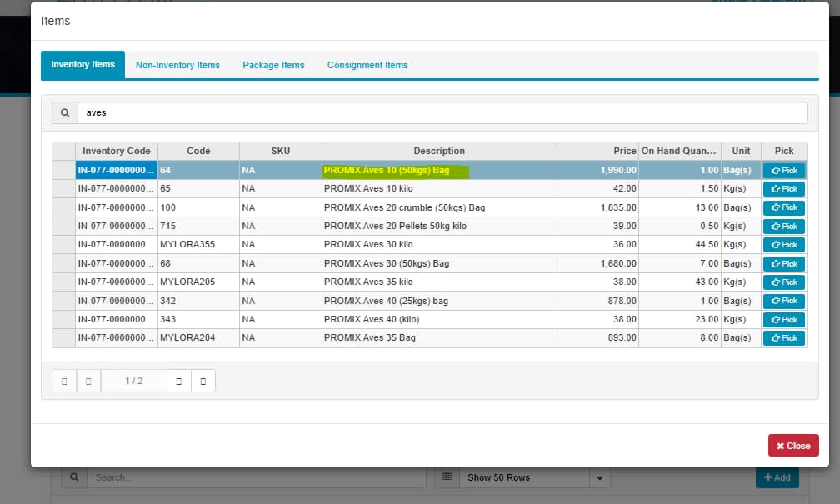
Task: Pick PROMIX Aves 10 (50kgs) Bag
Action: click(783, 170)
